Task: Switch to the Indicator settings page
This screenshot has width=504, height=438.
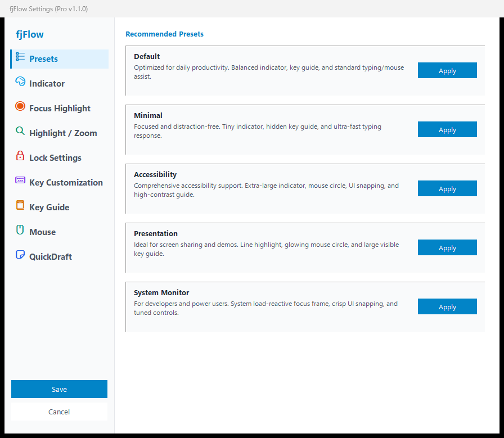Action: point(60,84)
